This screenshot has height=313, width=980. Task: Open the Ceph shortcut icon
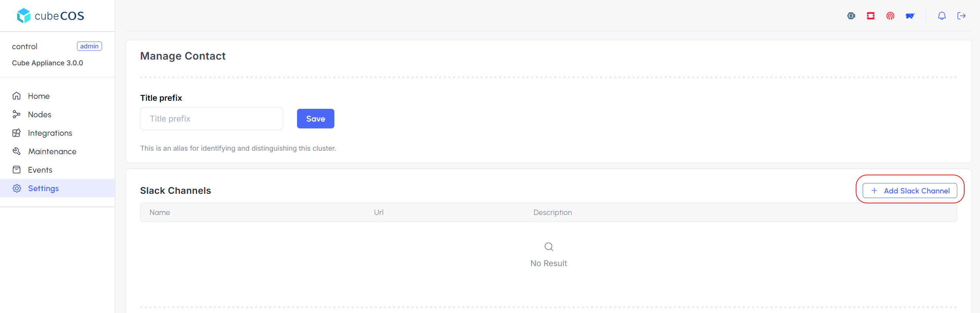click(890, 16)
